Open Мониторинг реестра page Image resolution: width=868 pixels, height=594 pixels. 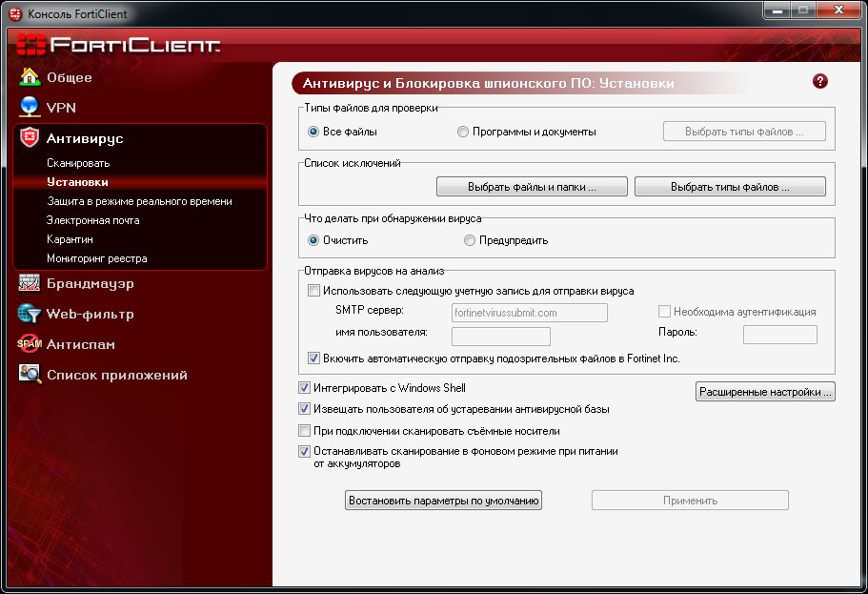click(97, 258)
